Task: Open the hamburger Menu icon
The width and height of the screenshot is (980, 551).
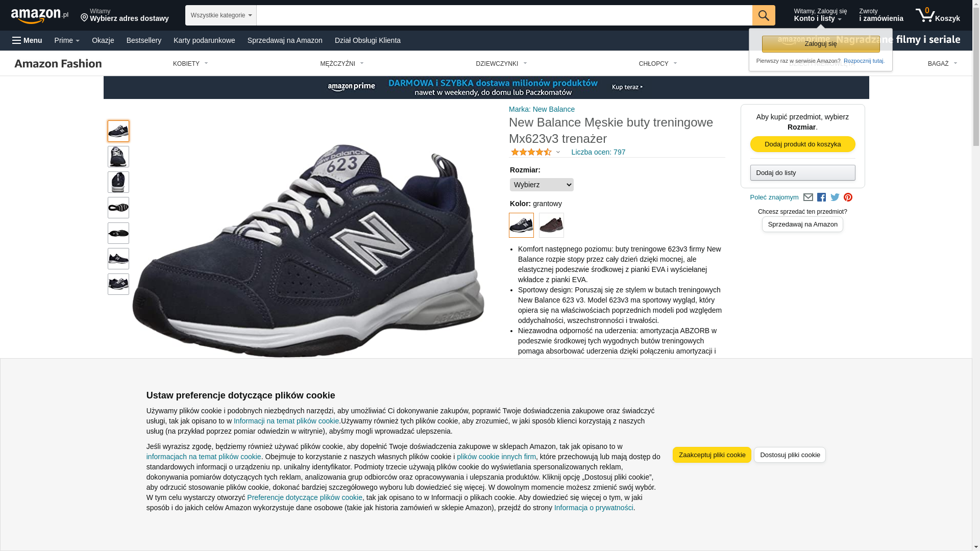Action: 27,40
